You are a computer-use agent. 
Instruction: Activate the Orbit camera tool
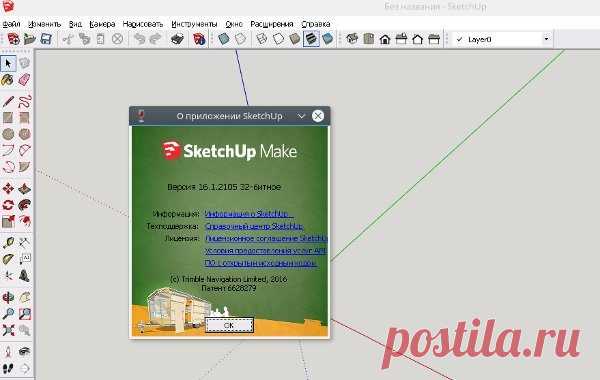click(x=8, y=297)
